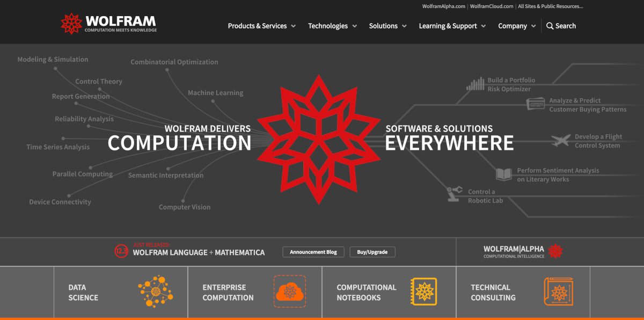Viewport: 644px width, 320px height.
Task: Click Analyze & Predict Customer Buying Patterns
Action: coord(588,105)
